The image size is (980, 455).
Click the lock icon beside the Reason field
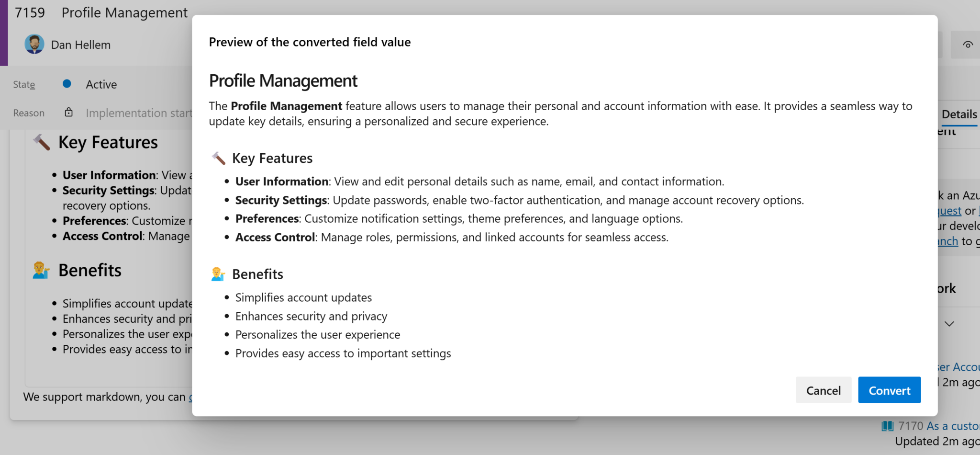(68, 112)
